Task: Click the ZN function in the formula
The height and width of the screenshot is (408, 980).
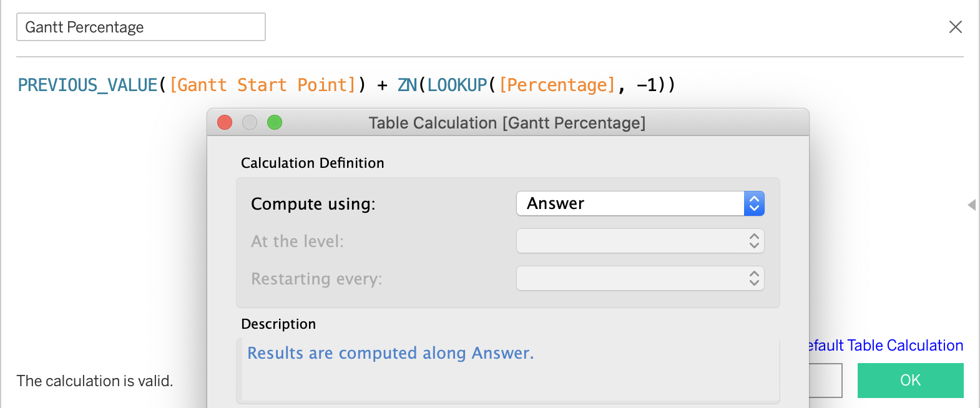Action: pyautogui.click(x=407, y=85)
